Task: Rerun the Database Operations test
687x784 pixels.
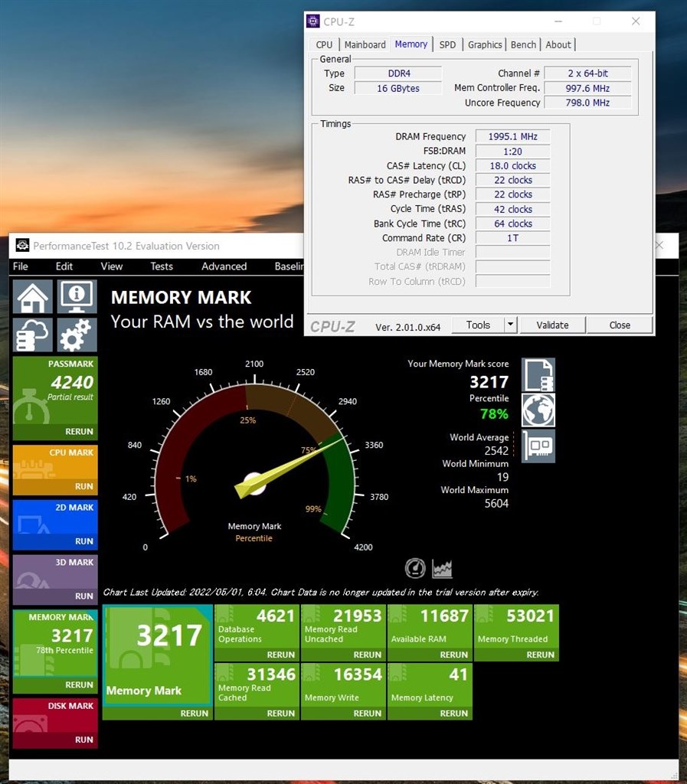Action: point(280,655)
